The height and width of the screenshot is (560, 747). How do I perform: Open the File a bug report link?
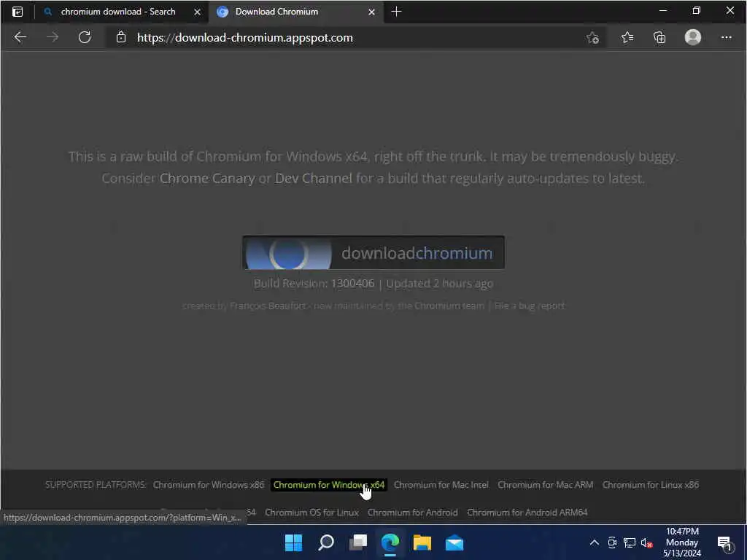[x=530, y=306]
